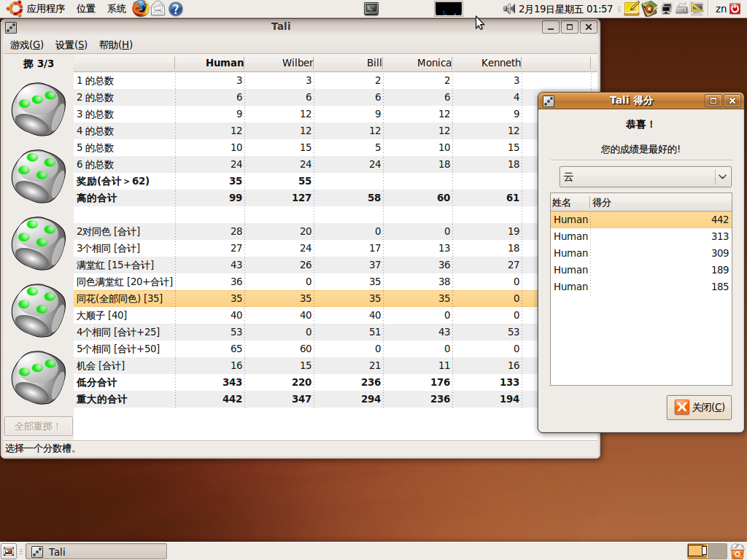747x560 pixels.
Task: Click the Bill column header
Action: click(348, 63)
